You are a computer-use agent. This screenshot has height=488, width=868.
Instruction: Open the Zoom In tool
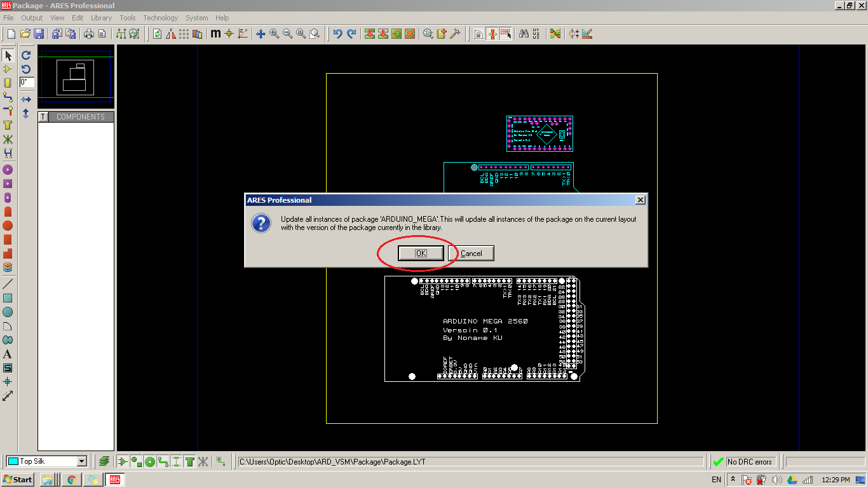(274, 34)
